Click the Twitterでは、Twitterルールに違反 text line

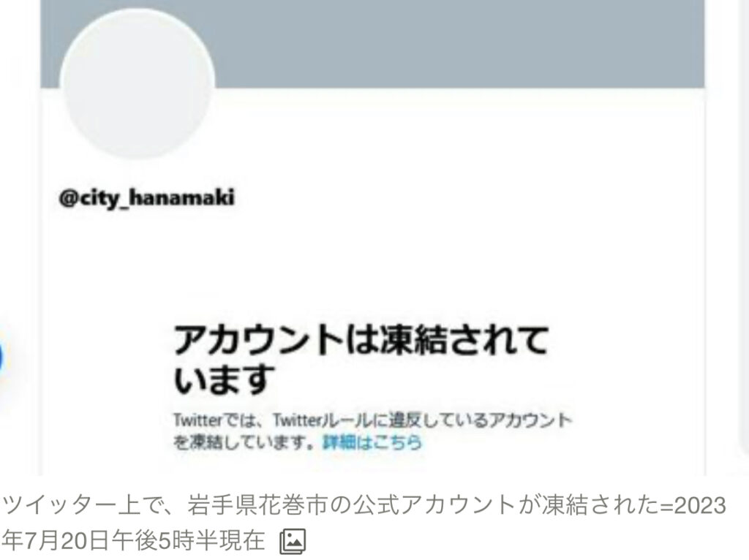pos(372,420)
